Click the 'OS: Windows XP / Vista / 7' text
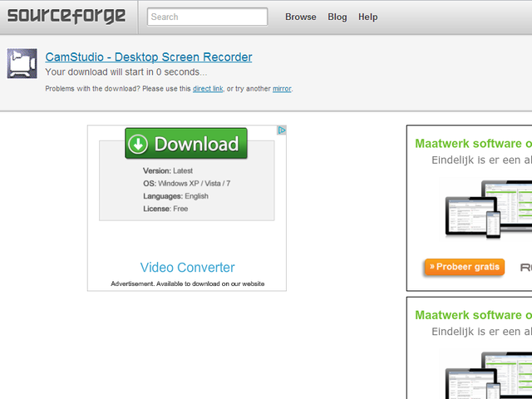532x399 pixels. click(186, 184)
